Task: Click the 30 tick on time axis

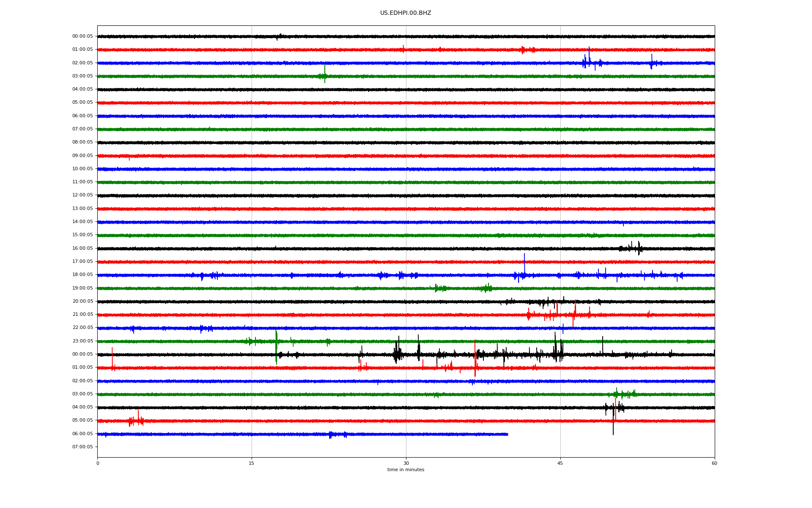Action: [x=406, y=463]
